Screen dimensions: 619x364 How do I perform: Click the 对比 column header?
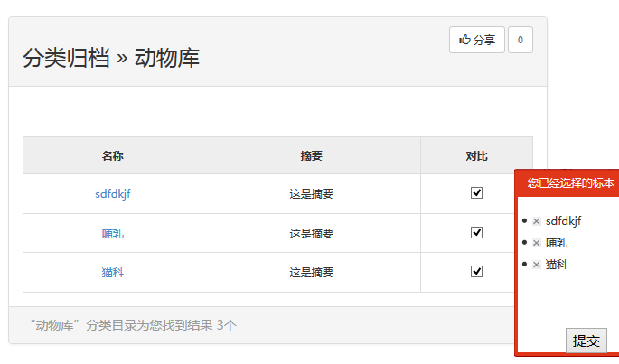pos(476,155)
